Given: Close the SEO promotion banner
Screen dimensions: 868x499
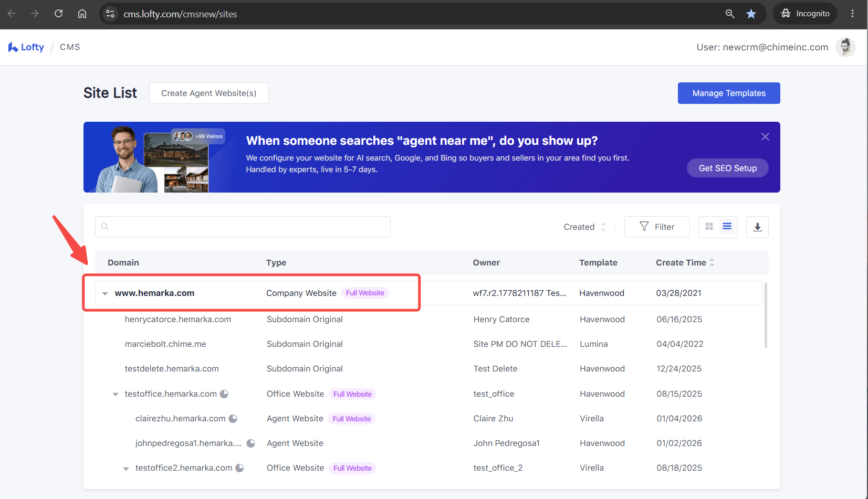Looking at the screenshot, I should pyautogui.click(x=765, y=136).
